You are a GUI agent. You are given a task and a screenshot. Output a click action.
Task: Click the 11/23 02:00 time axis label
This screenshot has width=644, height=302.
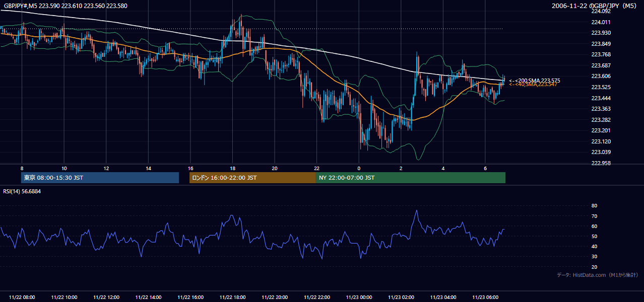point(401,297)
